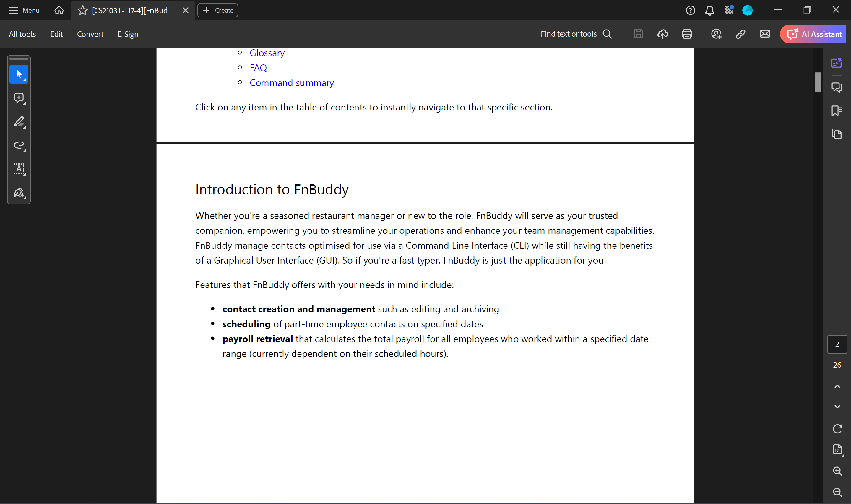Viewport: 851px width, 504px height.
Task: Follow the Command summary link
Action: tap(291, 83)
